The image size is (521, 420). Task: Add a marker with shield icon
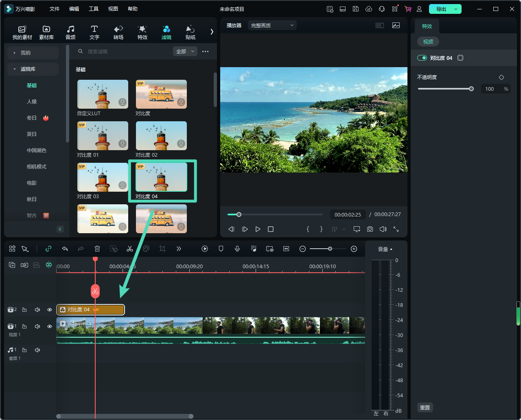[221, 249]
